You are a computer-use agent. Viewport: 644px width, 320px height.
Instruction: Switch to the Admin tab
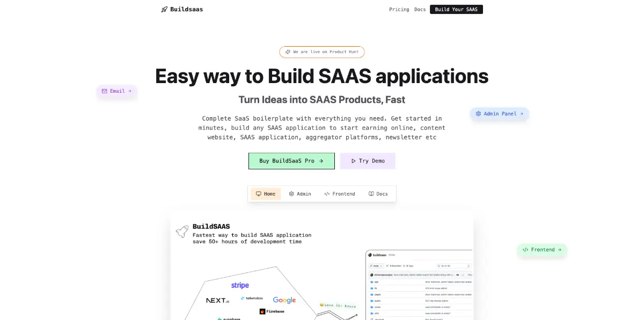click(300, 194)
